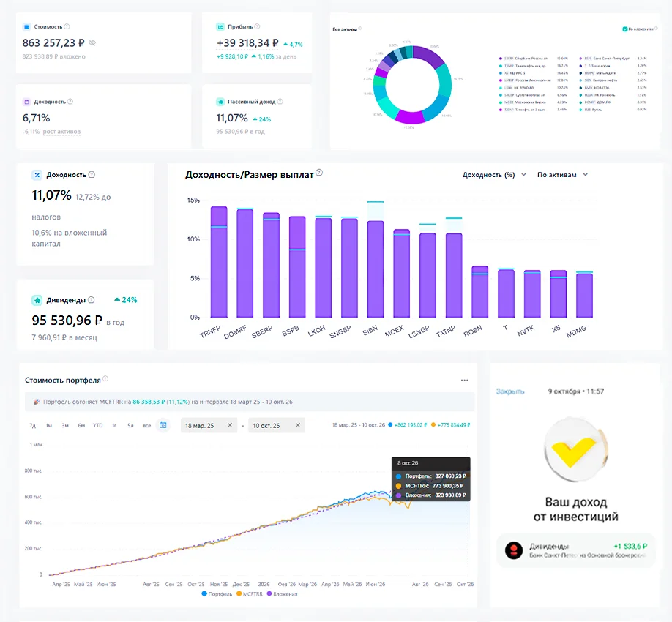This screenshot has width=672, height=622.
Task: Select the 7д period tab
Action: [32, 425]
